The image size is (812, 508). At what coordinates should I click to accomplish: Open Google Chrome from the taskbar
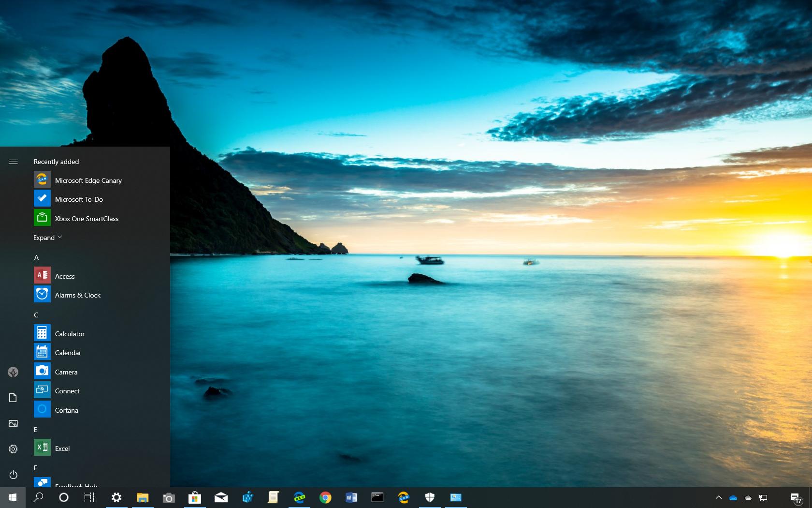[325, 497]
